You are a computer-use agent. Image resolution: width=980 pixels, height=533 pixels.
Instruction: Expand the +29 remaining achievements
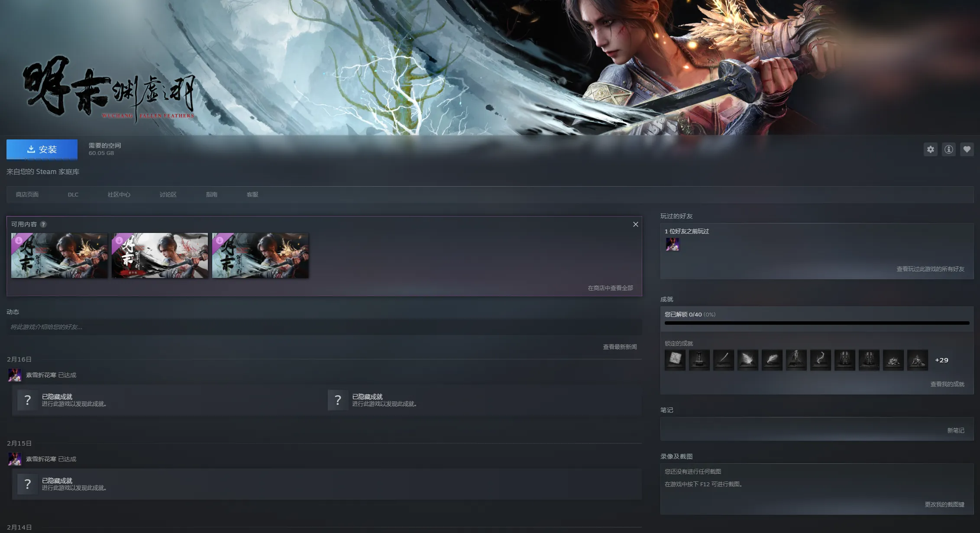pos(941,360)
